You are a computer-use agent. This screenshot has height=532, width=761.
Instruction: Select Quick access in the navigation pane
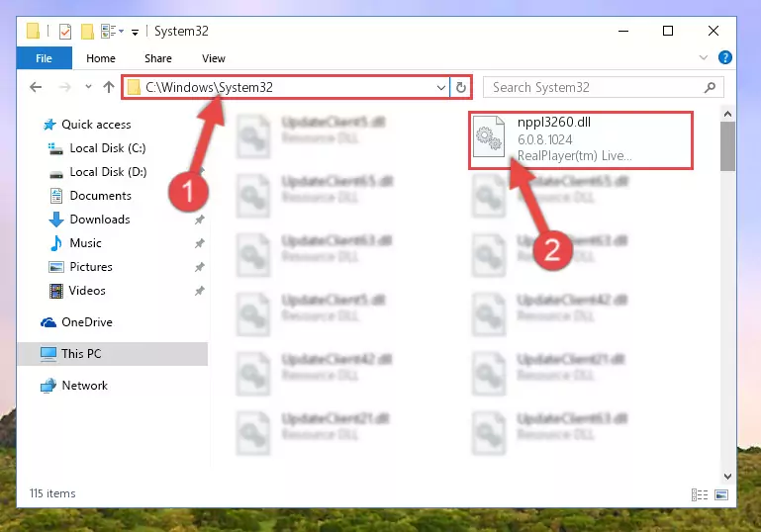(x=96, y=125)
